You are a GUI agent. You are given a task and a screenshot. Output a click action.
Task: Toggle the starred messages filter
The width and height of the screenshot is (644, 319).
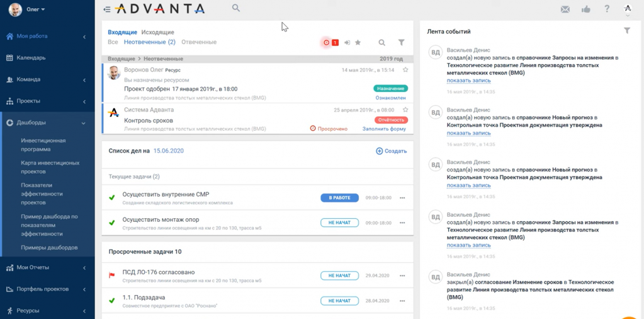click(358, 43)
